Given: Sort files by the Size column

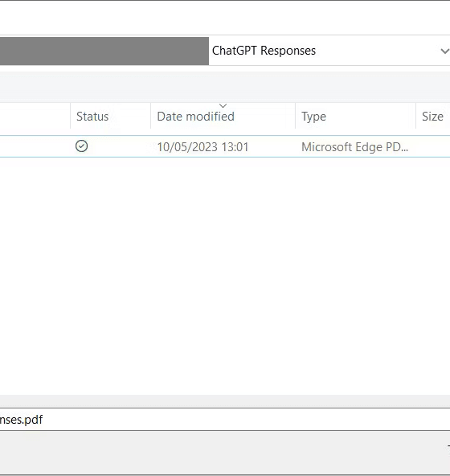Looking at the screenshot, I should tap(433, 117).
